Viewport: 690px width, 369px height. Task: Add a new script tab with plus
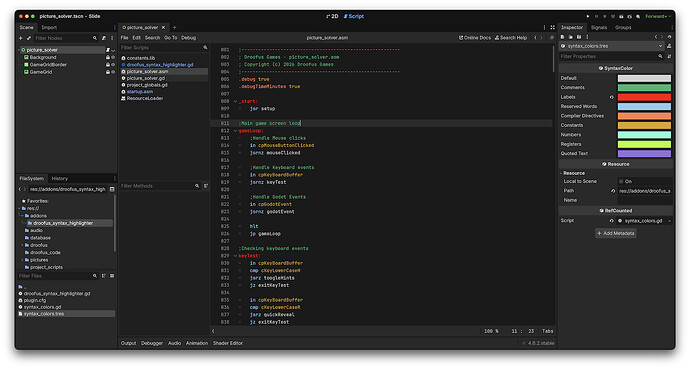175,27
